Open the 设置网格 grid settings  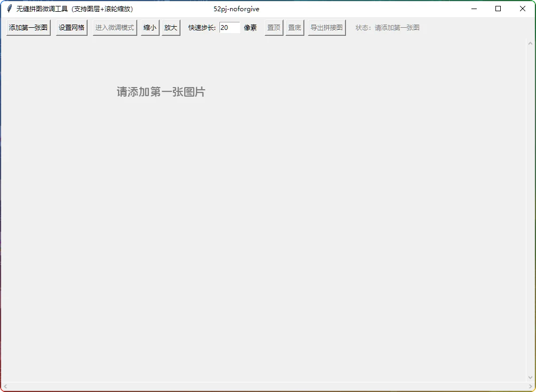71,27
